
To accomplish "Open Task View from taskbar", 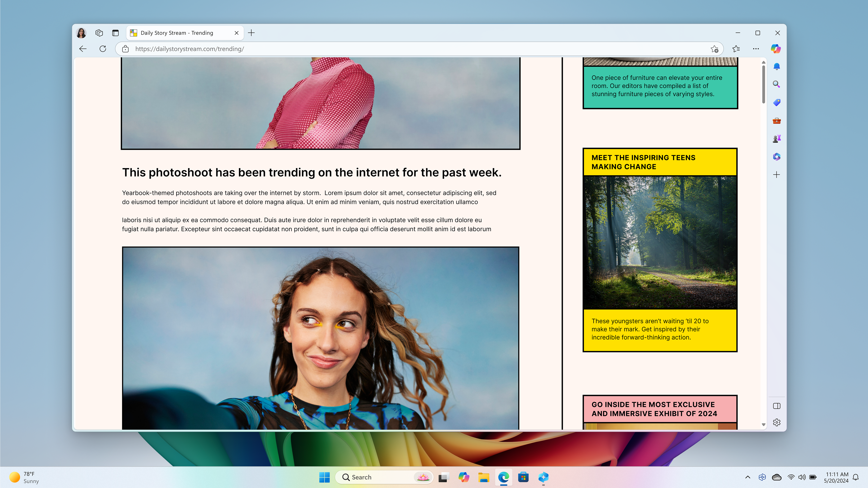I will 444,477.
